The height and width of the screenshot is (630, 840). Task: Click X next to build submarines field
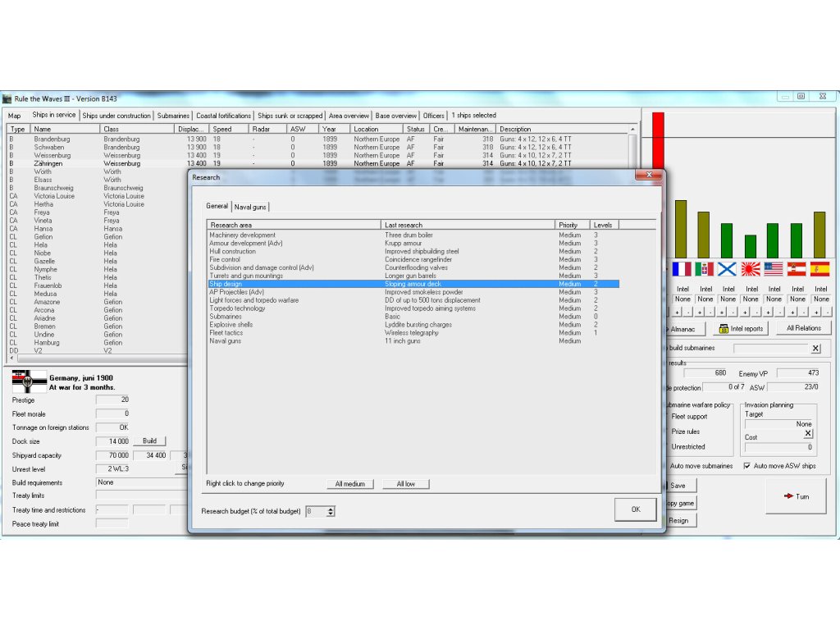pos(815,349)
